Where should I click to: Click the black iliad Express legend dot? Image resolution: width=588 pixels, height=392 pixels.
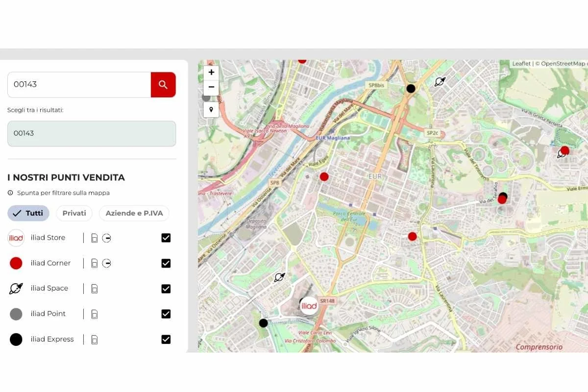(16, 340)
